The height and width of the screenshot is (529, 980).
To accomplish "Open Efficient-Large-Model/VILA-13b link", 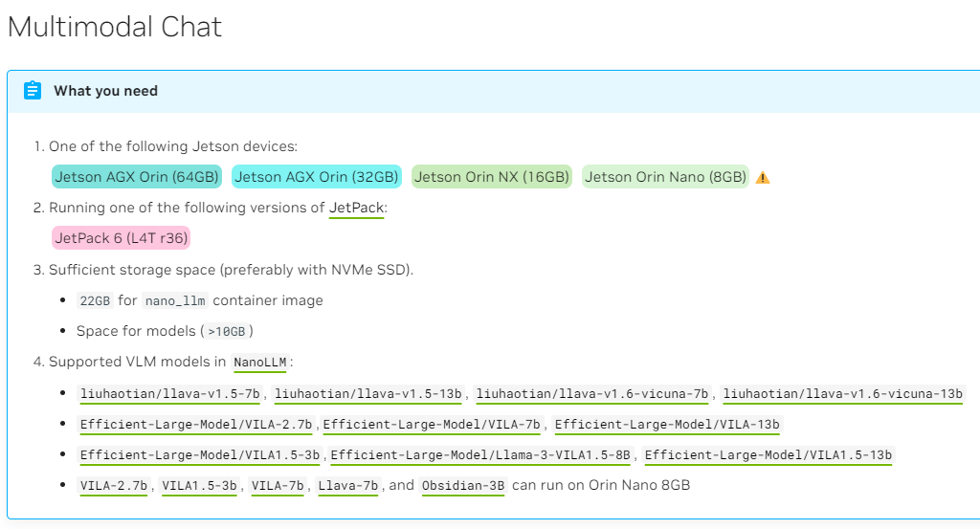I will 667,425.
